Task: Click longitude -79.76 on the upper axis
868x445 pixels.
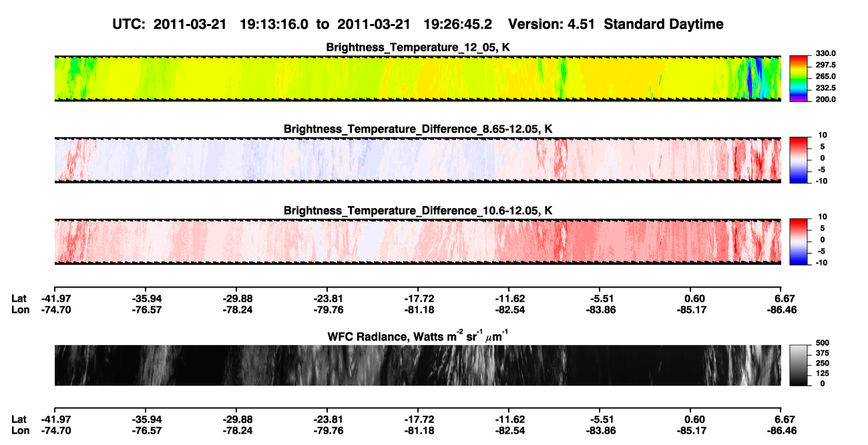Action: (x=327, y=310)
